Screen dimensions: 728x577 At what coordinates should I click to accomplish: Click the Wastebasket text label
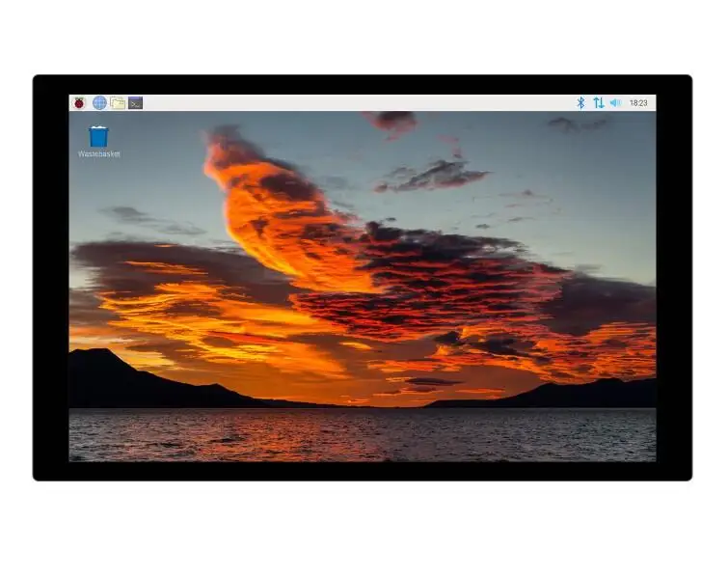[x=98, y=154]
